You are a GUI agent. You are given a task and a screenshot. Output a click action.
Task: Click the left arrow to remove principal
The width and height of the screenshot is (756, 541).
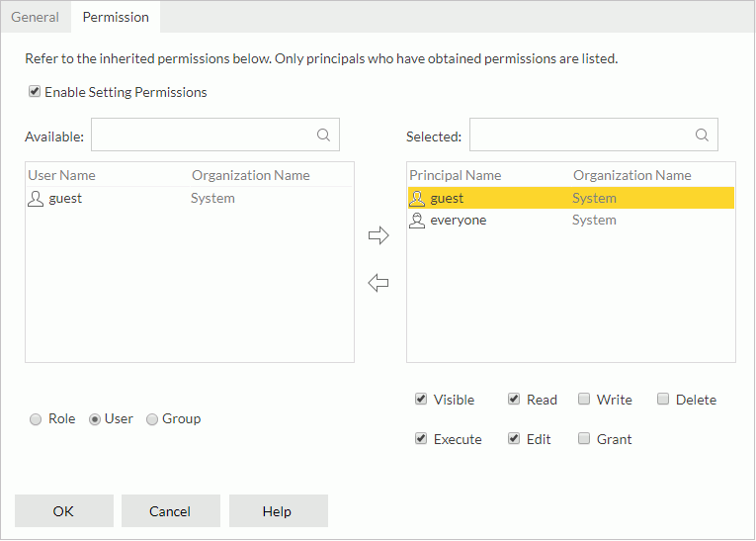click(x=378, y=283)
